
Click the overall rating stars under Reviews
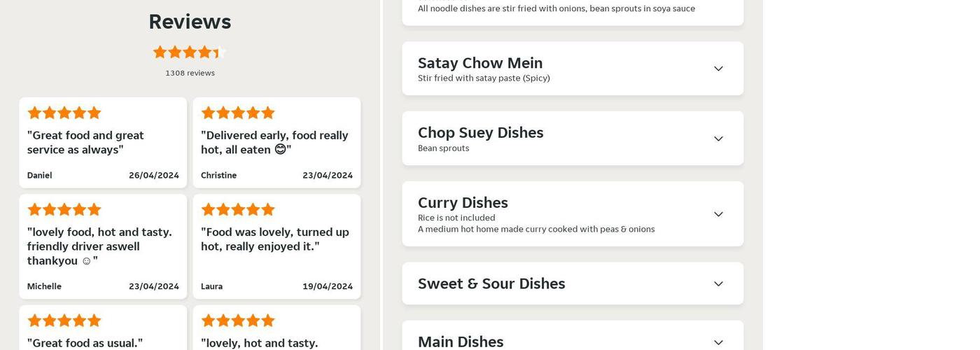[x=189, y=52]
